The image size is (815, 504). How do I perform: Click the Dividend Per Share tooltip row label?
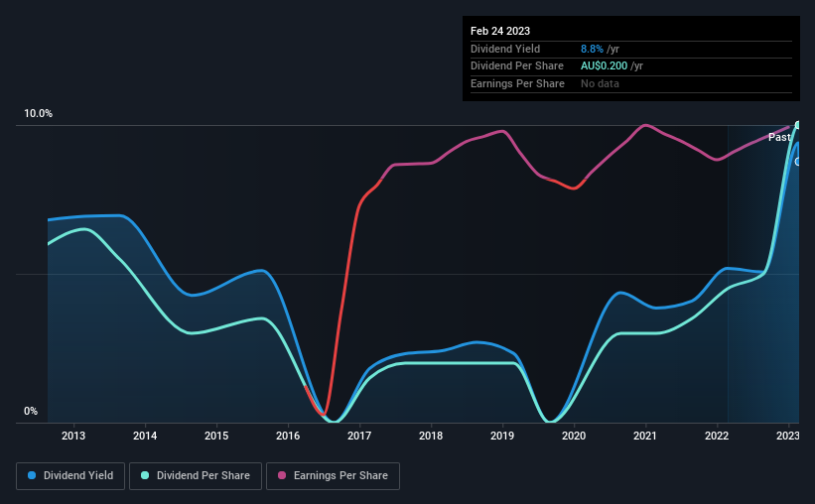tap(517, 66)
